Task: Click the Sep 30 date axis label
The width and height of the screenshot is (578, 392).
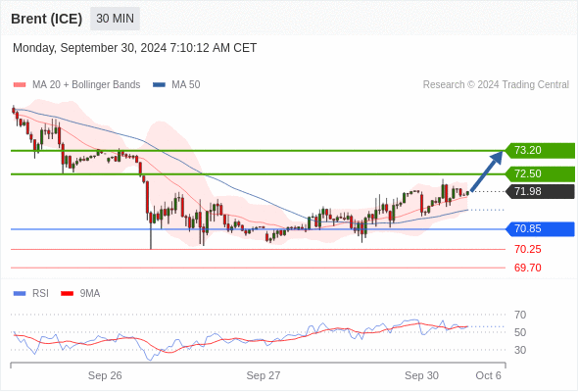Action: pyautogui.click(x=421, y=375)
